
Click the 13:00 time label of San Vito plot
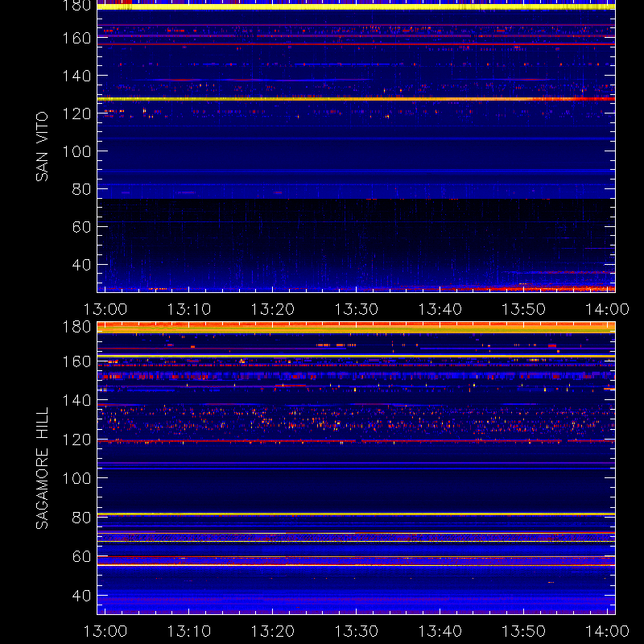(105, 309)
